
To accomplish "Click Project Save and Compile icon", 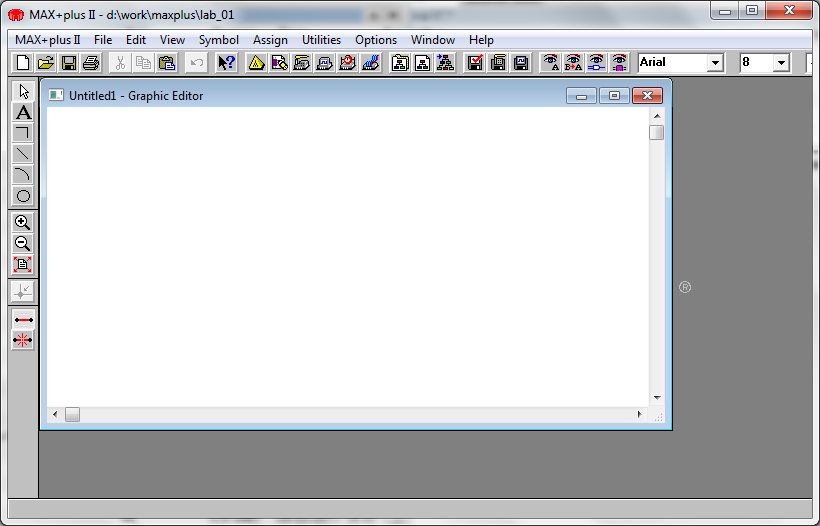I will 498,63.
